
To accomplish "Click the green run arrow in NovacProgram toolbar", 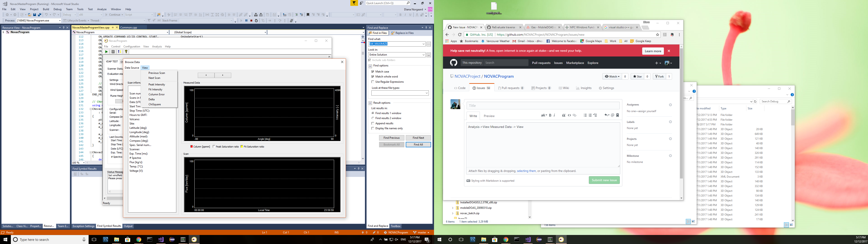I will tap(106, 52).
